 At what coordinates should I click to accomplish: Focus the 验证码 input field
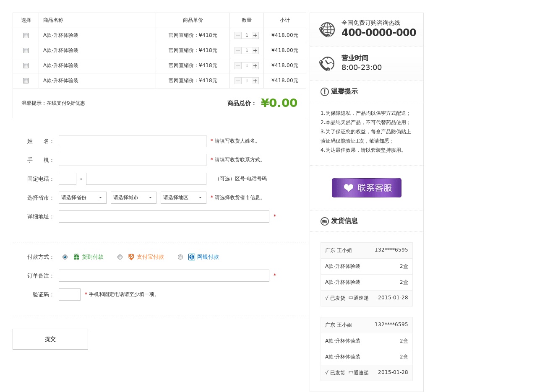(x=70, y=295)
